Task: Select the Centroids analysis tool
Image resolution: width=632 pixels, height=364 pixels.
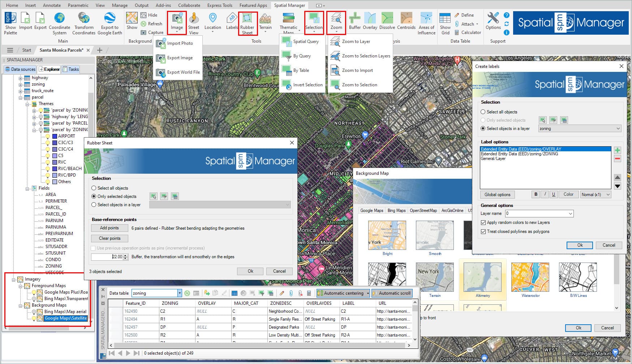Action: (x=406, y=21)
